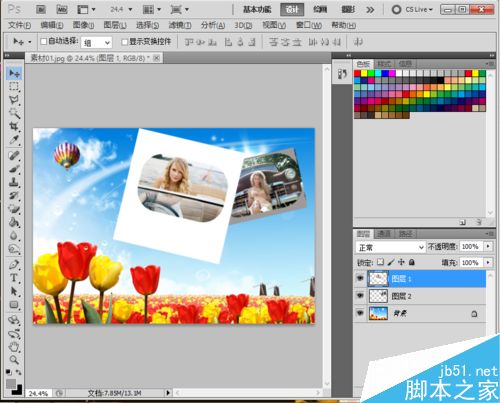Select the Zoom tool
Viewport: 500px width, 403px height.
point(14,360)
